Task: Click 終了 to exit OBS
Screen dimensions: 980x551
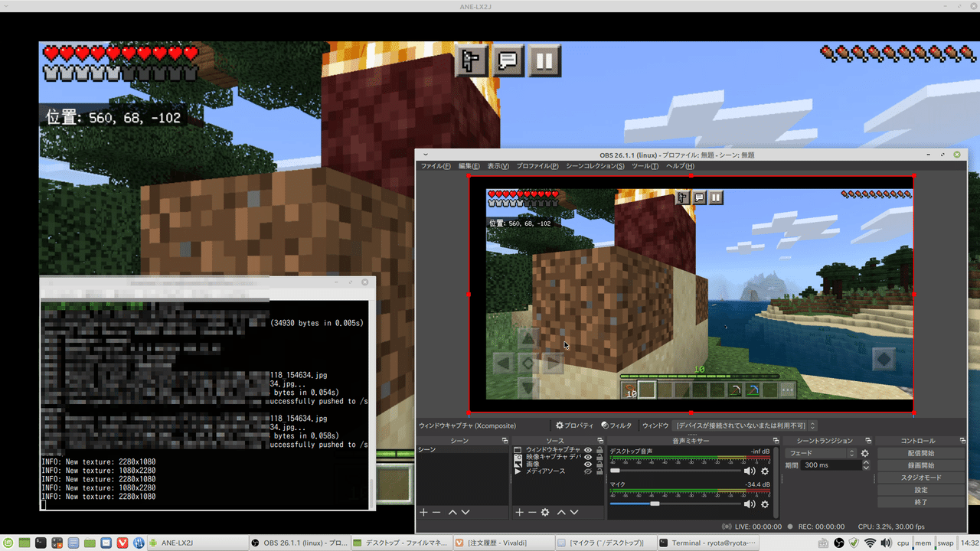Action: coord(921,502)
